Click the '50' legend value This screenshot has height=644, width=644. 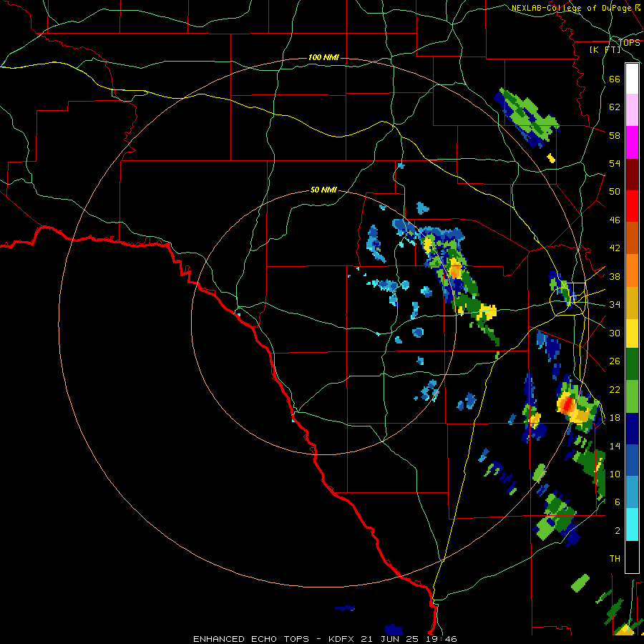(x=615, y=192)
